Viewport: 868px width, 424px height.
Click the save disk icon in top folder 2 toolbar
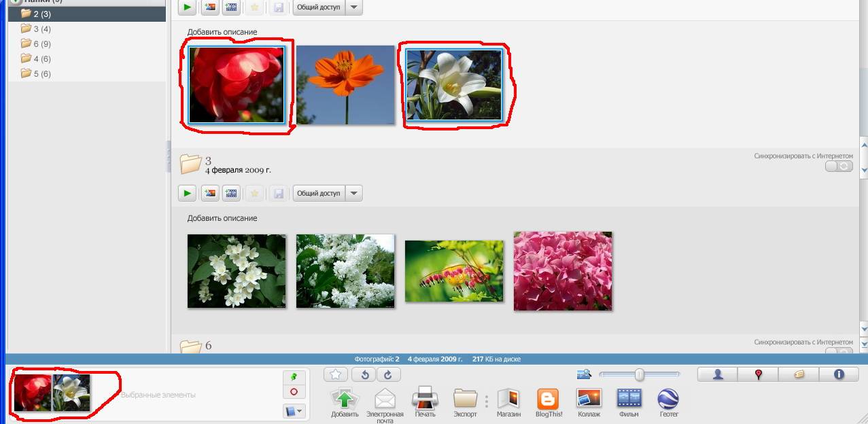pos(277,7)
